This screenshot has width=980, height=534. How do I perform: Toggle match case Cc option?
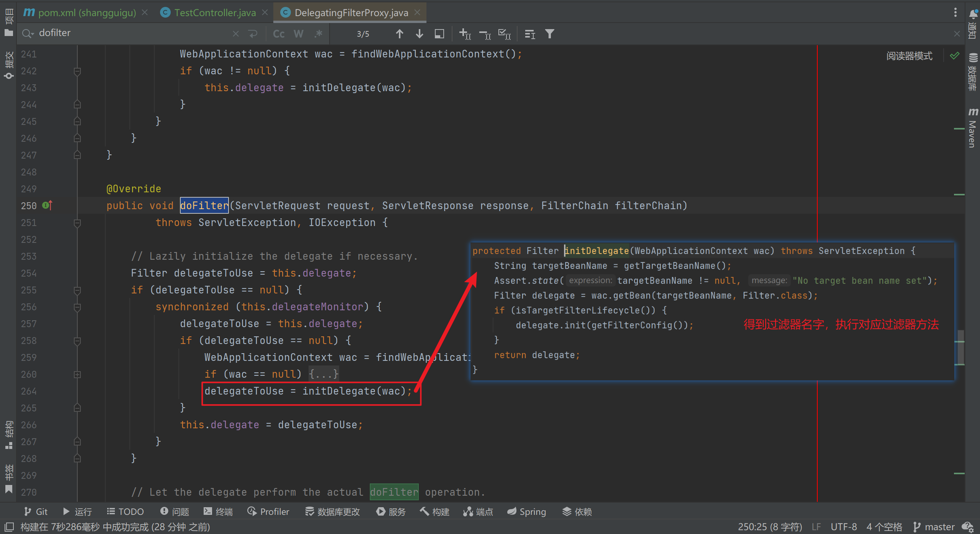point(278,34)
